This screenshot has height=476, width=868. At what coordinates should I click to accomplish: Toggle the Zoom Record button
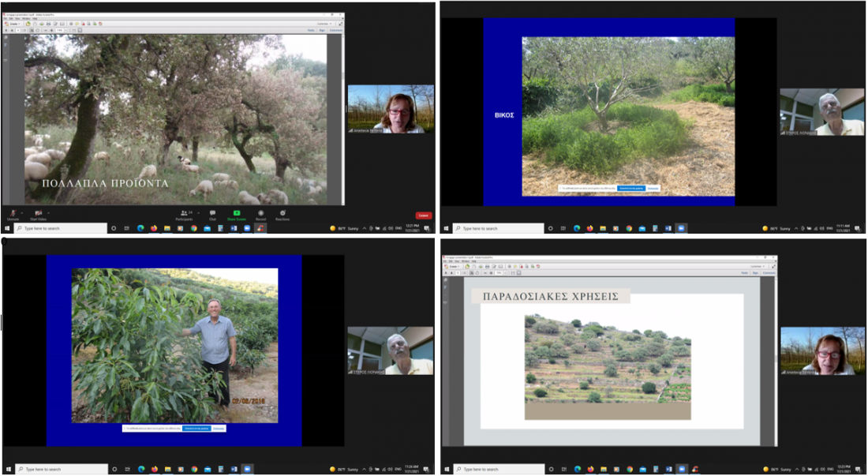point(260,214)
